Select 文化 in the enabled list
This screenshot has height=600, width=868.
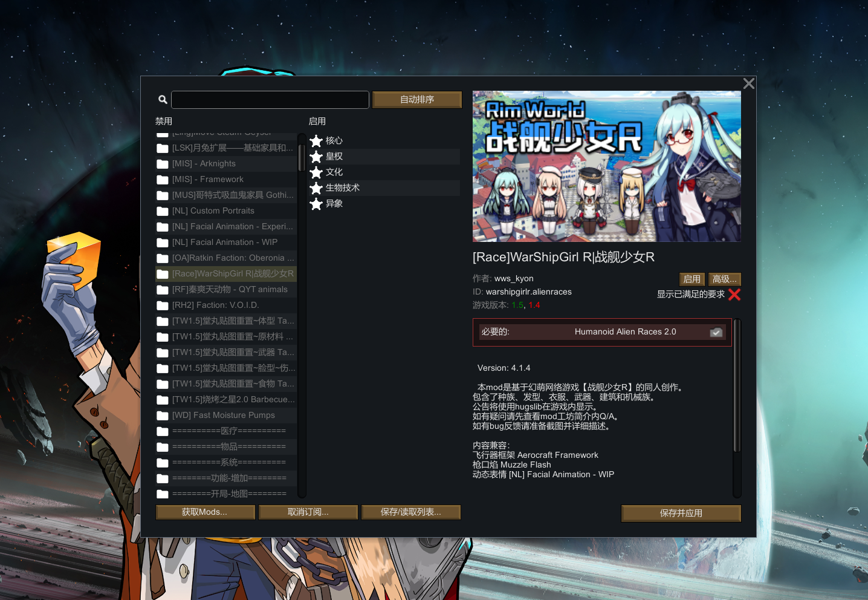point(334,172)
